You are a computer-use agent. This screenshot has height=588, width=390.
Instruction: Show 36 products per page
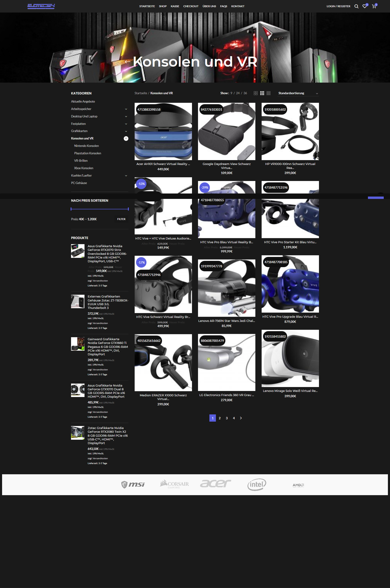[x=245, y=93]
